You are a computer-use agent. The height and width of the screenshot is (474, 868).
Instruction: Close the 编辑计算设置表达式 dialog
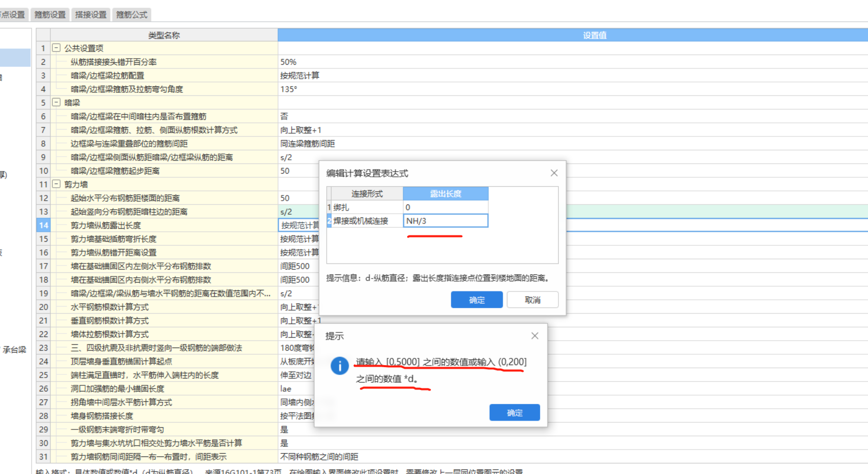click(x=554, y=173)
